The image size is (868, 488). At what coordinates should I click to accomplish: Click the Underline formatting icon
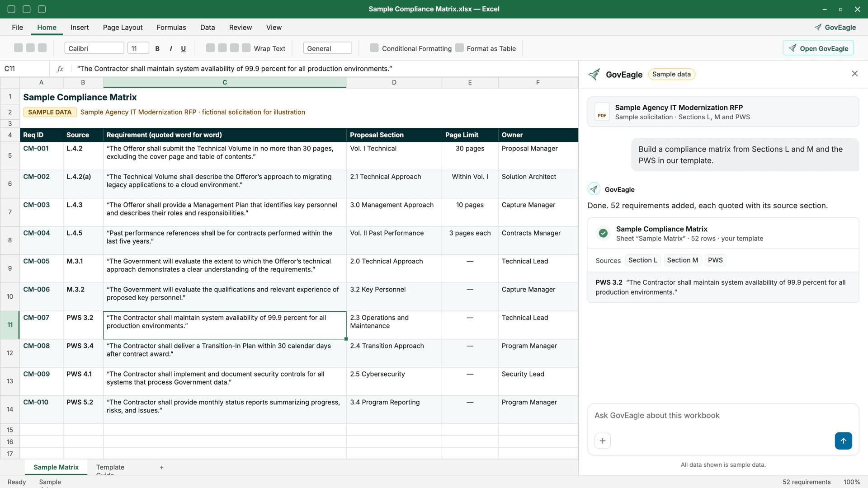click(x=183, y=48)
